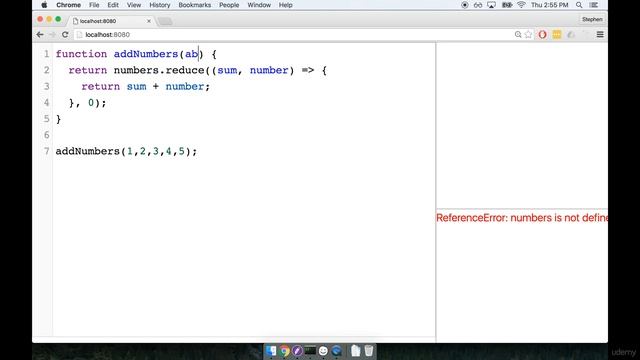Open the smiley face app in dock
This screenshot has width=640, height=360.
click(323, 351)
